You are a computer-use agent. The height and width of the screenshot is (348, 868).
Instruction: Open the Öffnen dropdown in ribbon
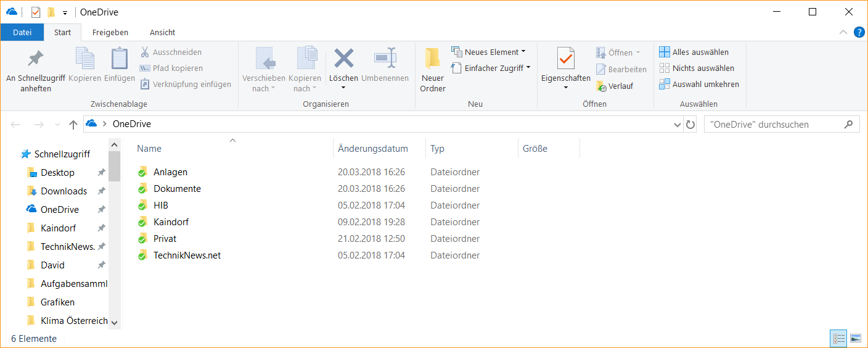pyautogui.click(x=618, y=52)
